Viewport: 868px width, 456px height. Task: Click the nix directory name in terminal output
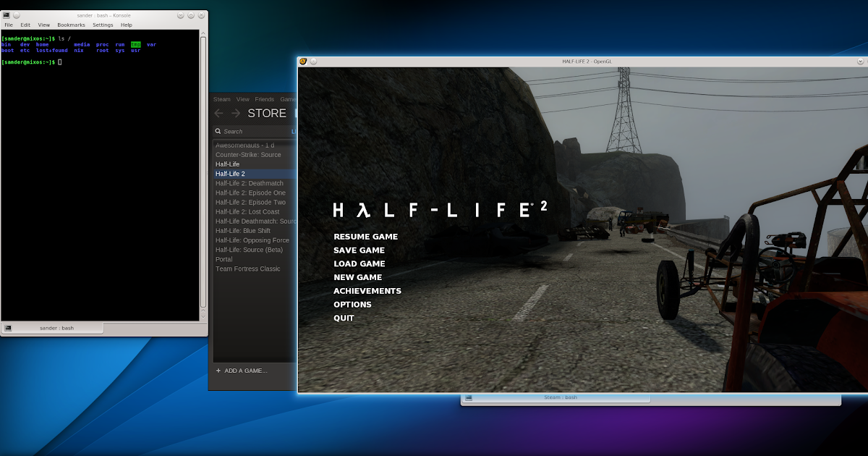(79, 51)
